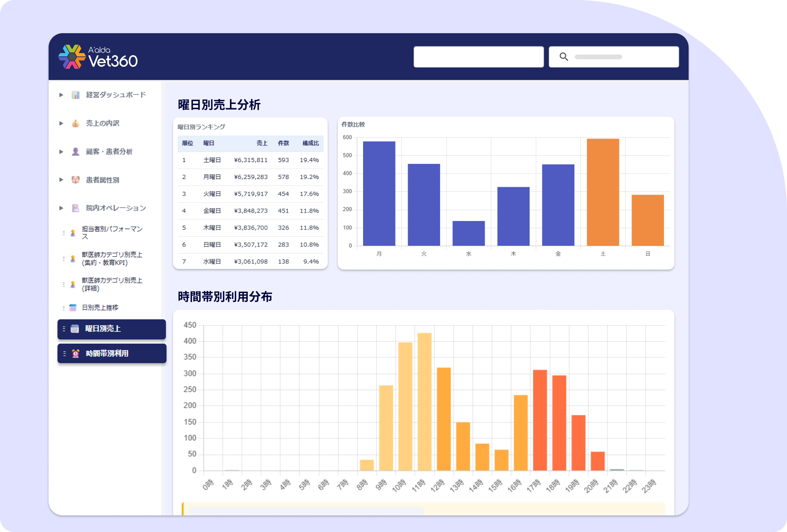Click the hospital icon for 院内オペレーション
This screenshot has height=532, width=787.
76,208
